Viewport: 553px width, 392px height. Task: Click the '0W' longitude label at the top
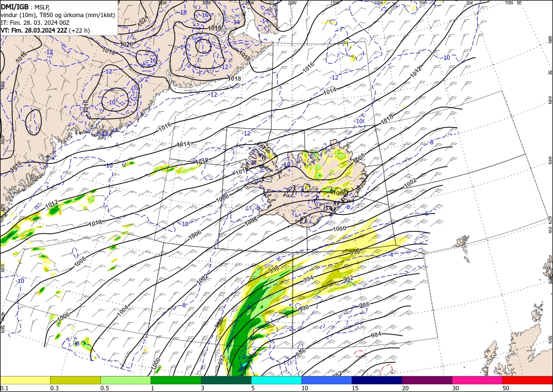point(469,3)
